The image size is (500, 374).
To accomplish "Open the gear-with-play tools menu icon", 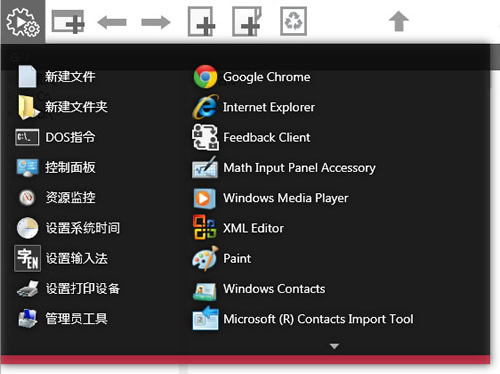I will (x=23, y=22).
